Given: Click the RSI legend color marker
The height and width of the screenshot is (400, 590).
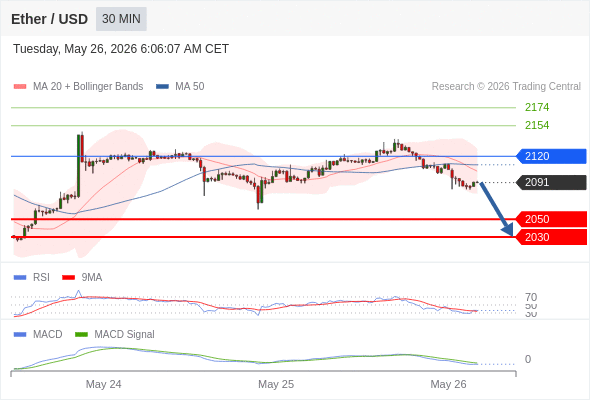Looking at the screenshot, I should [20, 278].
